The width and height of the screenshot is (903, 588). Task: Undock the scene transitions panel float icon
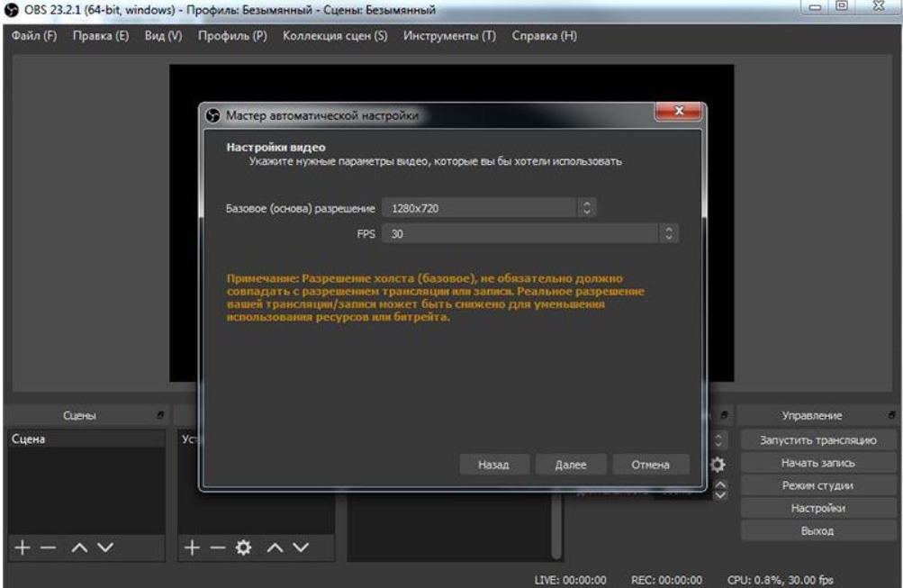tap(724, 414)
